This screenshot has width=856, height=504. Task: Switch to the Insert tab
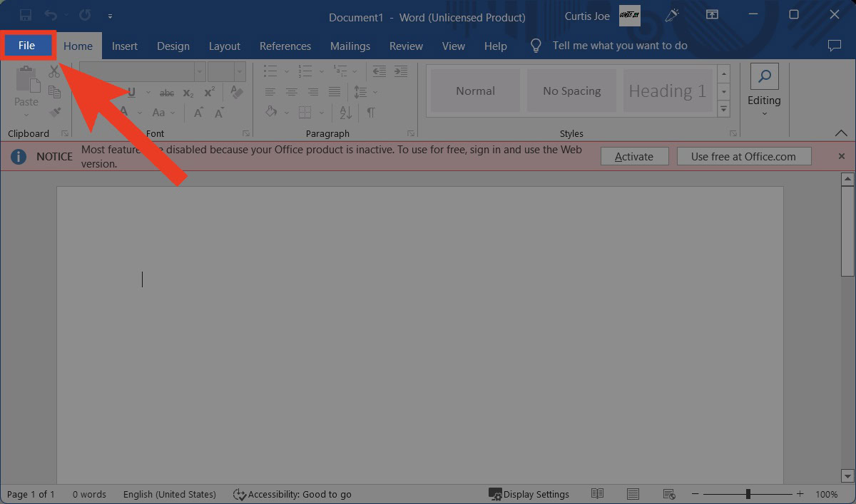pyautogui.click(x=125, y=46)
